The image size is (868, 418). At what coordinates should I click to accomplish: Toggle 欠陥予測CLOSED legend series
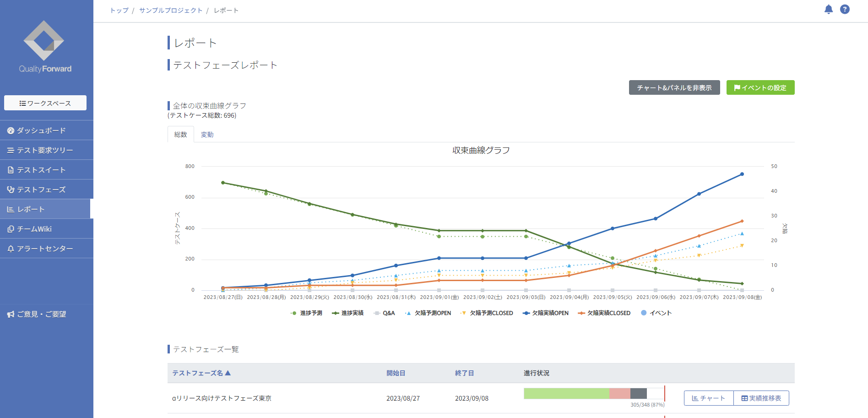487,313
